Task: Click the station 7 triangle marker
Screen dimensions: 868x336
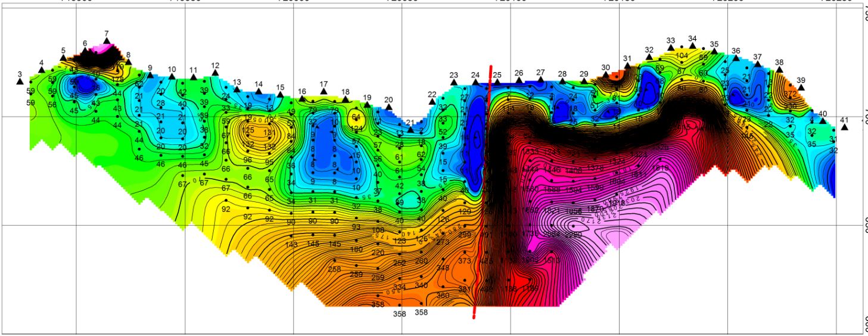Action: pos(107,41)
